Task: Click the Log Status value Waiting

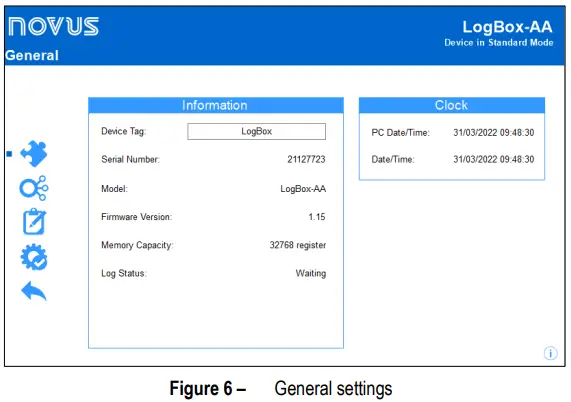Action: pos(311,273)
